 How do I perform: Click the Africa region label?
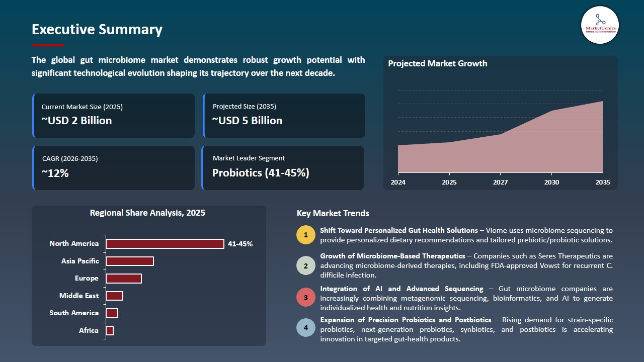[x=89, y=330]
